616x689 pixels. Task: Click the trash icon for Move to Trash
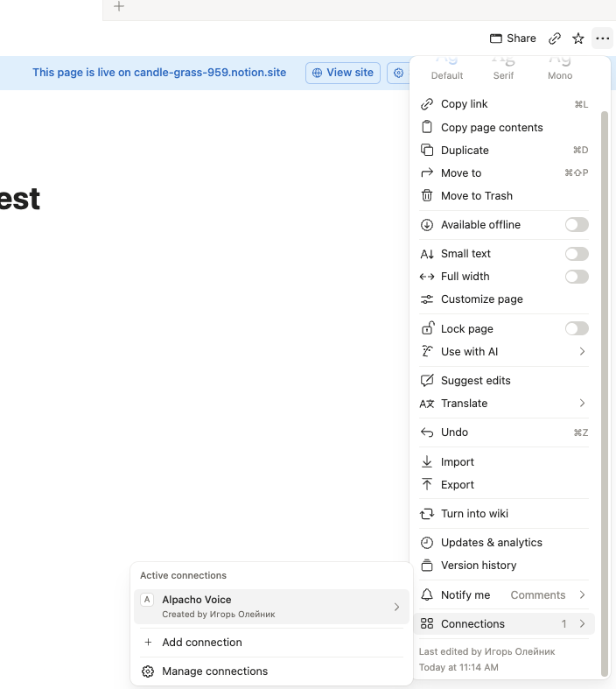pos(427,195)
